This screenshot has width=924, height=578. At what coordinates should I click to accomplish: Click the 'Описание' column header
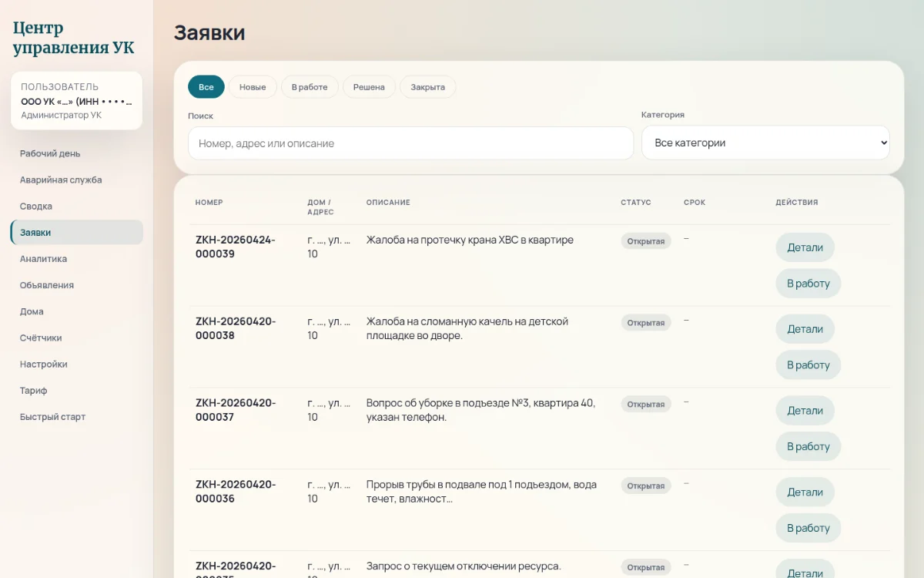point(388,203)
